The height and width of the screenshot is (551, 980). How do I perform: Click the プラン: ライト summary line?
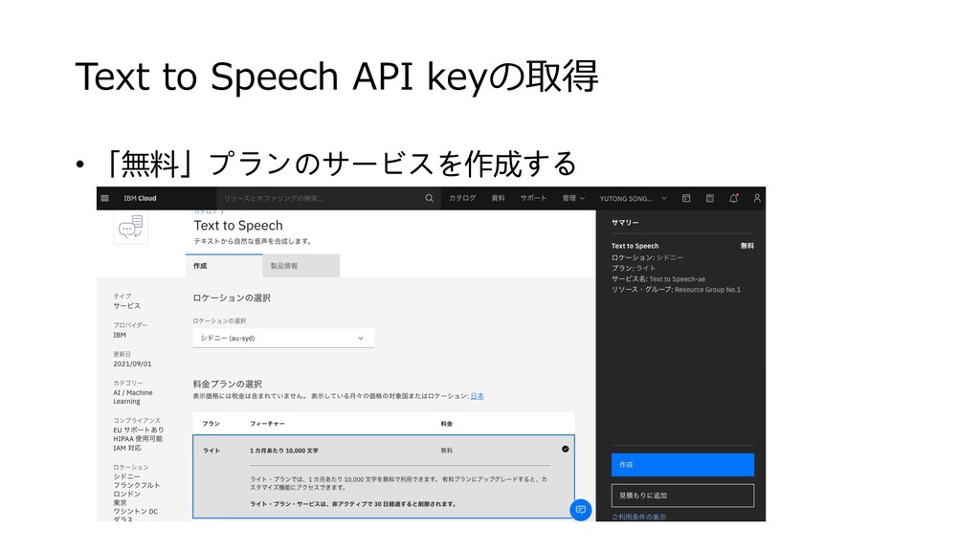tap(634, 268)
